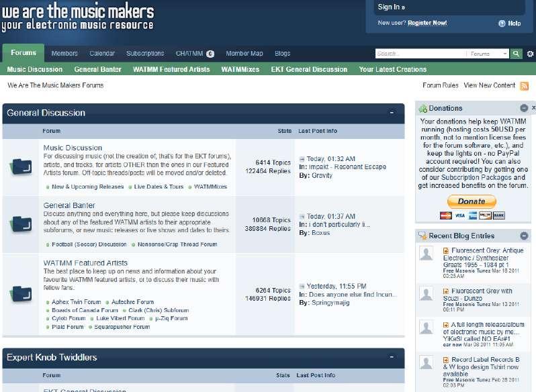Collapse the Recent Blog Entries block

tap(524, 236)
